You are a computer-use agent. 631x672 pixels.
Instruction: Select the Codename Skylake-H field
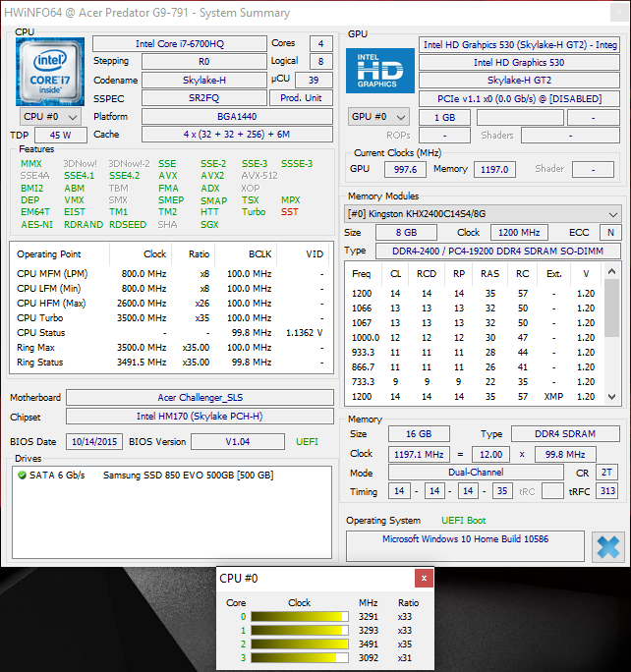[204, 81]
